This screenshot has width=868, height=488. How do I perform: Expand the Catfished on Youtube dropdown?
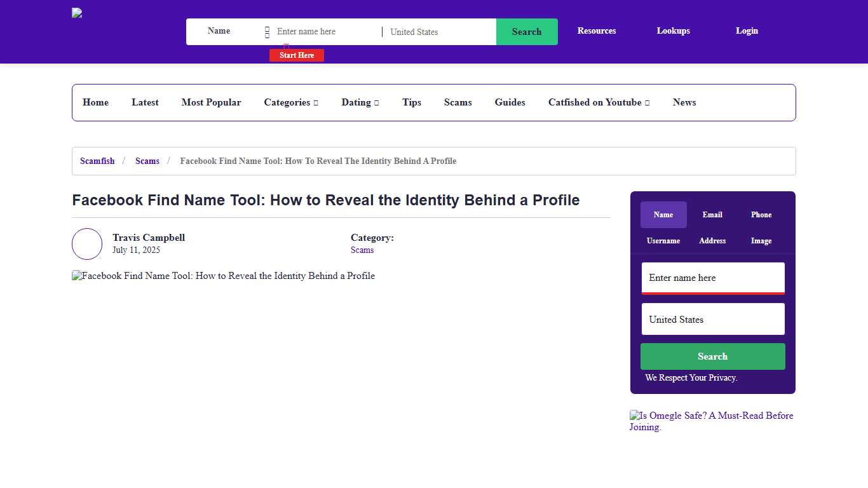[x=598, y=102]
